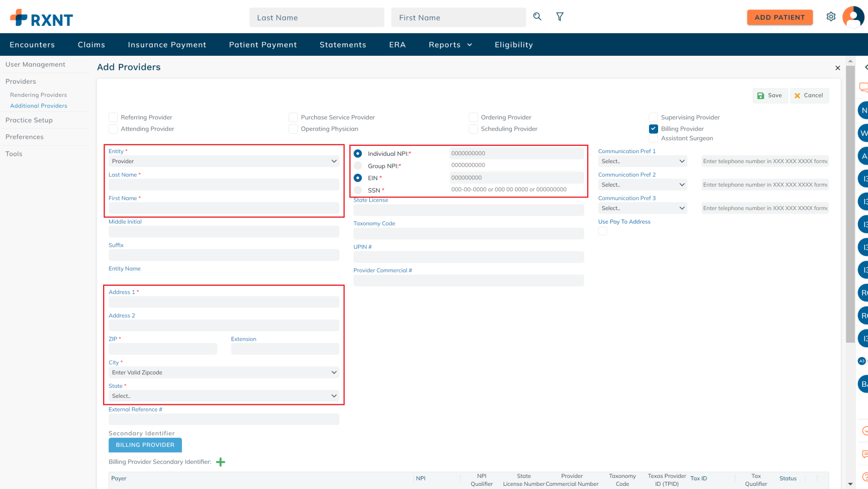Expand the Entity dropdown
The width and height of the screenshot is (868, 489).
click(x=224, y=161)
